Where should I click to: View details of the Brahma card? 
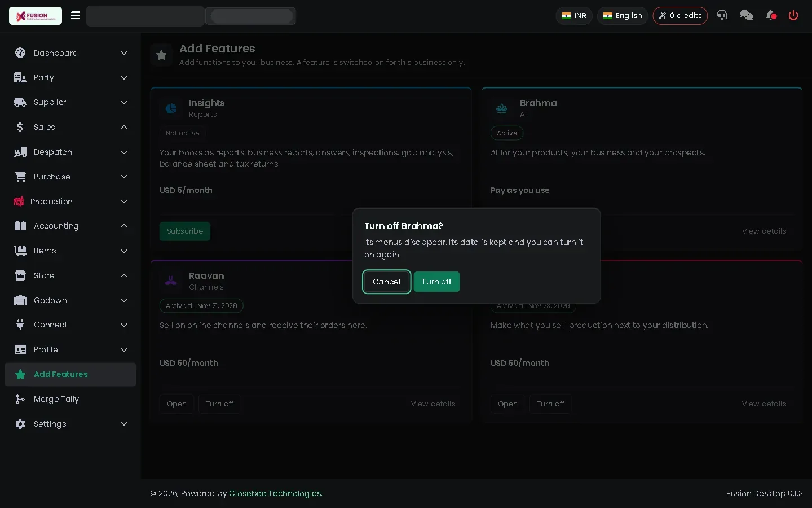click(764, 231)
